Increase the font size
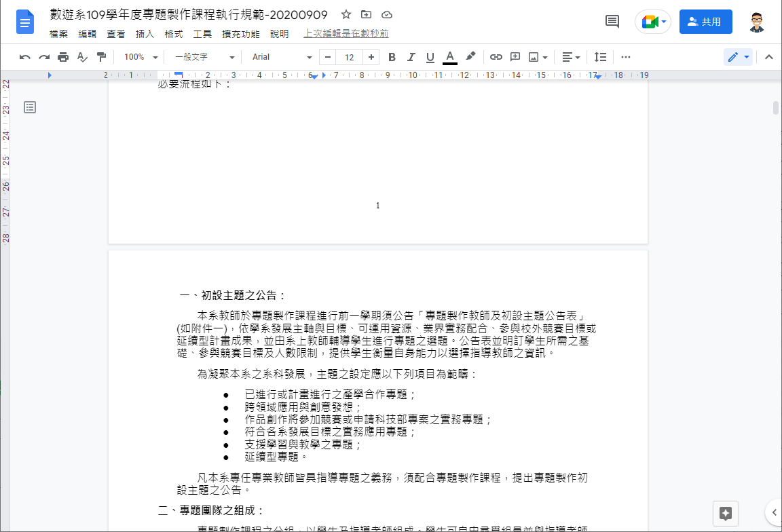Viewport: 782px width, 532px height. [x=371, y=57]
